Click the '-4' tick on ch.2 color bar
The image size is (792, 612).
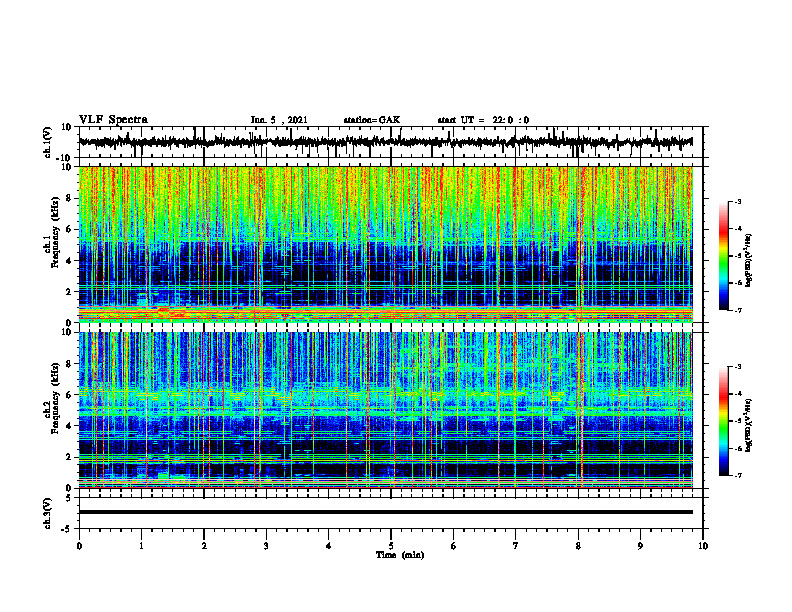(x=737, y=394)
